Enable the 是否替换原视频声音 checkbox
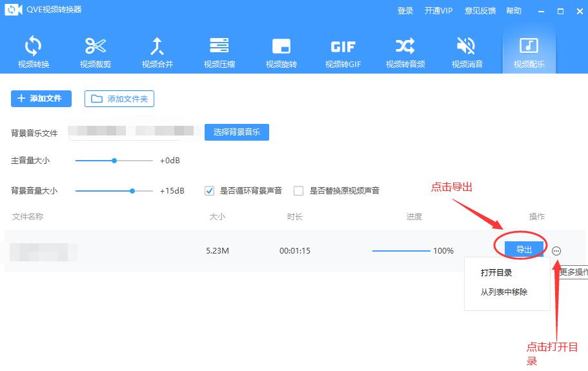This screenshot has height=371, width=588. click(298, 191)
